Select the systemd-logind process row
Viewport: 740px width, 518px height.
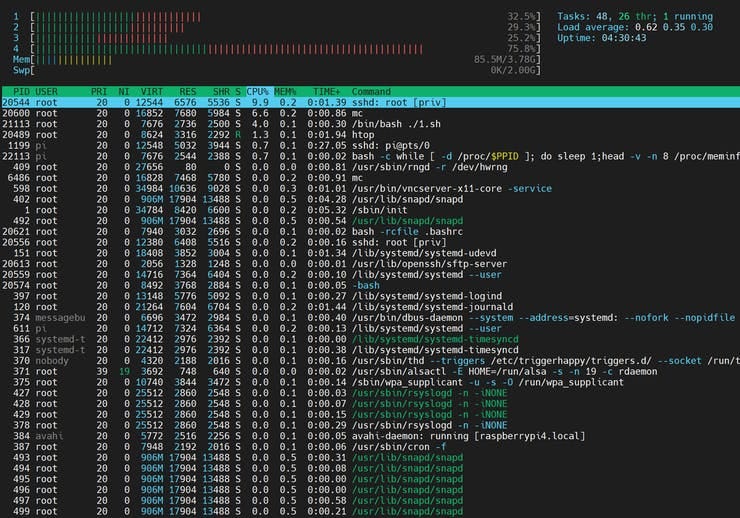370,296
